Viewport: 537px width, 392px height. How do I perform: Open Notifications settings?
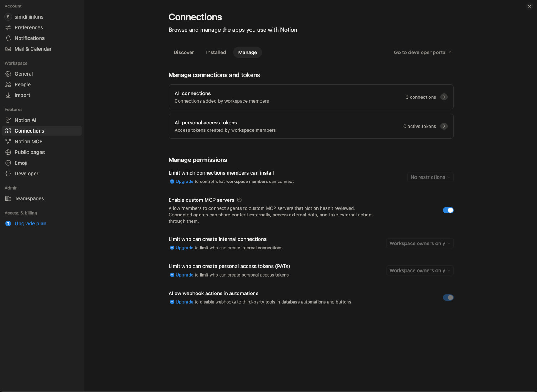pos(42,38)
